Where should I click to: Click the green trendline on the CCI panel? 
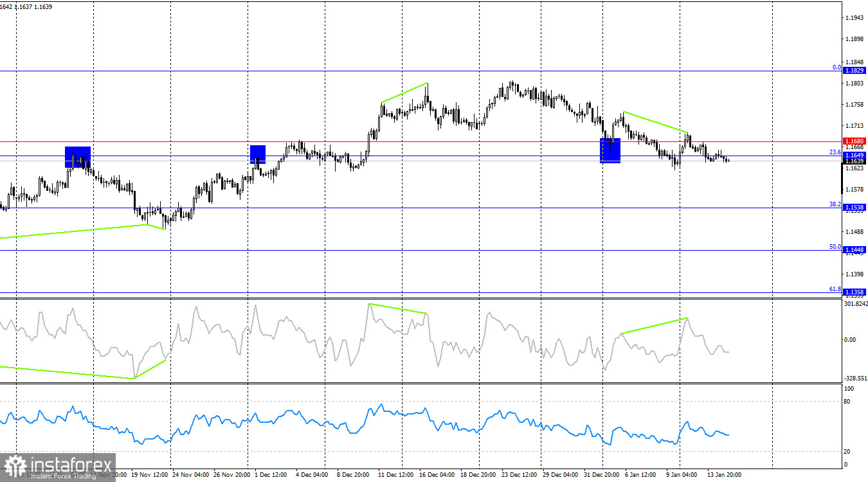653,325
